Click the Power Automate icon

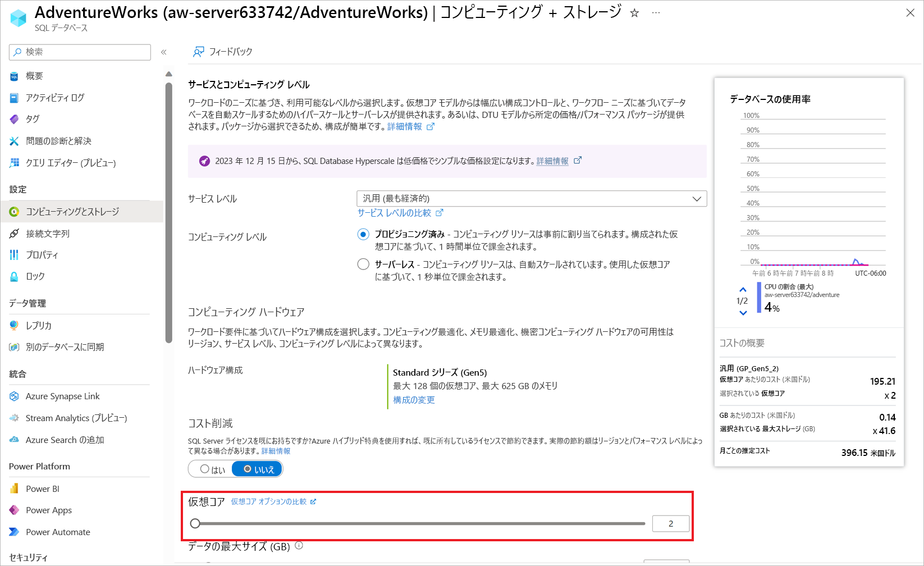14,532
